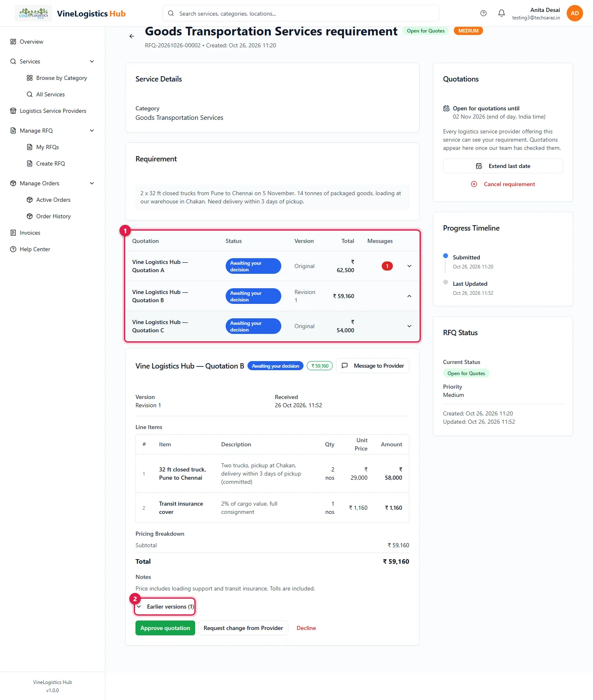Open All Services in the sidebar

click(50, 94)
